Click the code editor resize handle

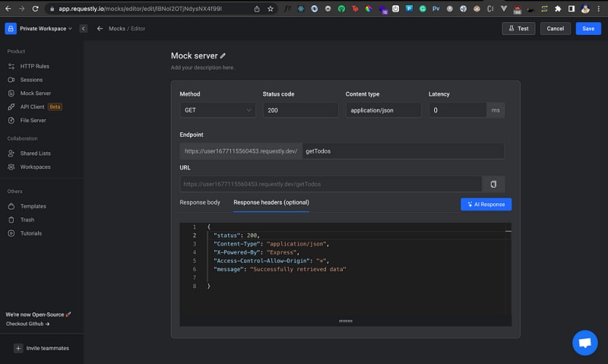pyautogui.click(x=346, y=321)
